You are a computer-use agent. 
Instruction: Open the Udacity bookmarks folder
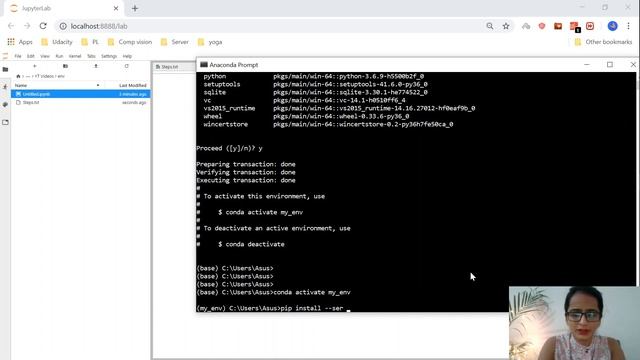coord(57,42)
